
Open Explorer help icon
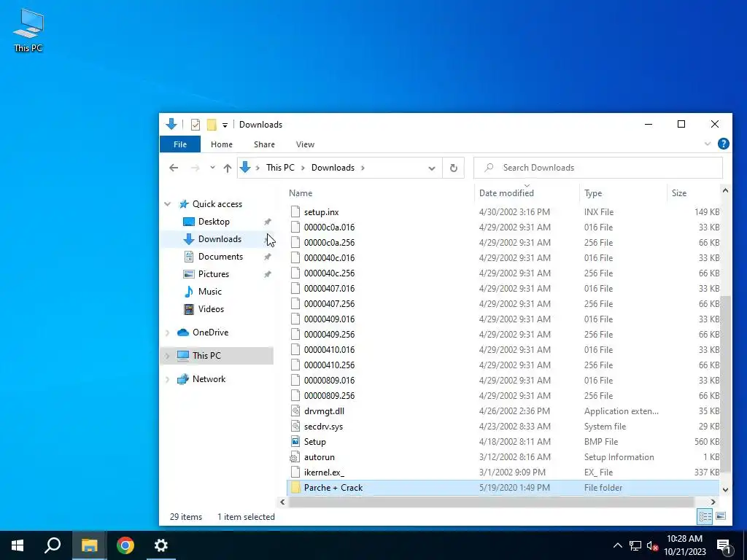pyautogui.click(x=723, y=144)
